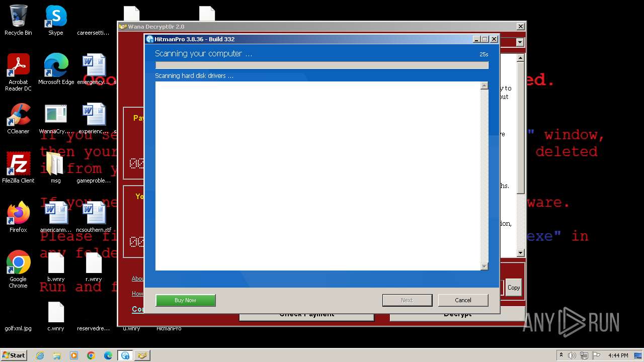Viewport: 644px width, 362px height.
Task: Switch to HitmanPro taskbar button
Action: coord(125,355)
